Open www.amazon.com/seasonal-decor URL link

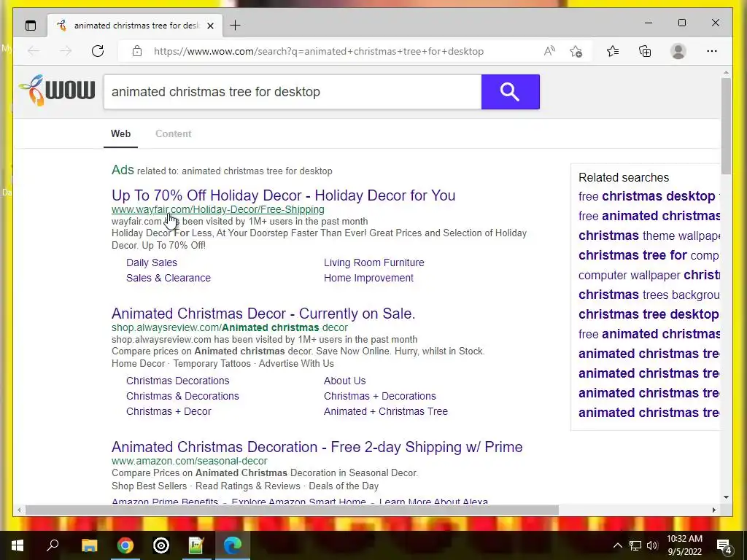pos(190,461)
